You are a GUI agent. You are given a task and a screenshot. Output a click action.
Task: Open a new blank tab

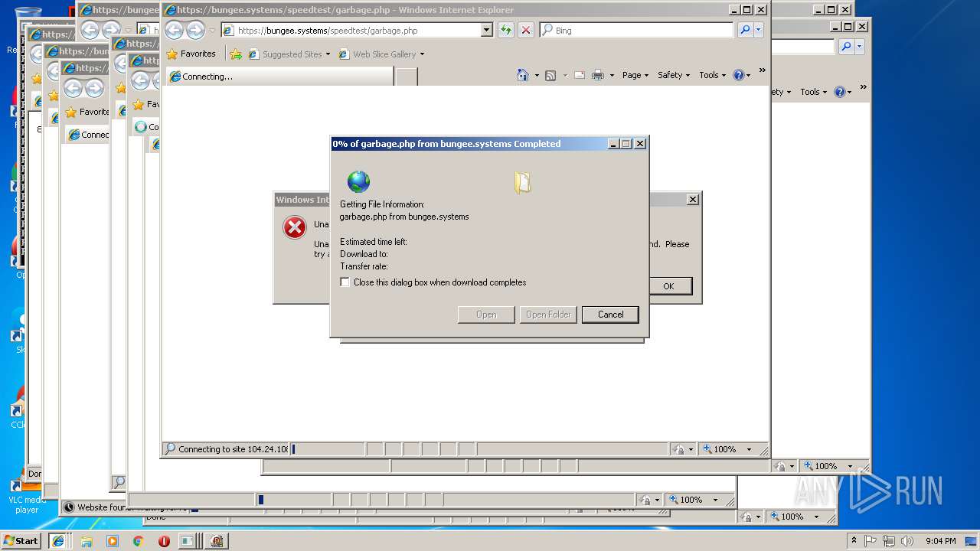click(406, 77)
